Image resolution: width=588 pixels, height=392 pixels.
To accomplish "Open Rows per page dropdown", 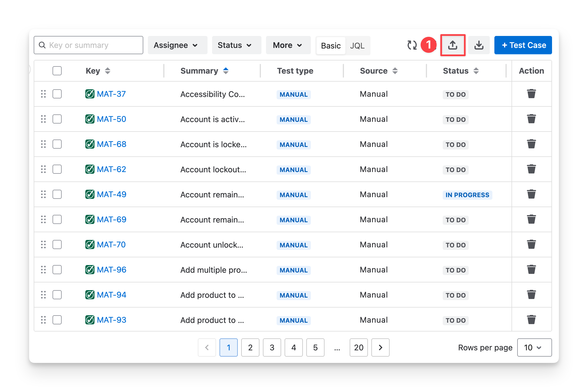I will (x=534, y=347).
